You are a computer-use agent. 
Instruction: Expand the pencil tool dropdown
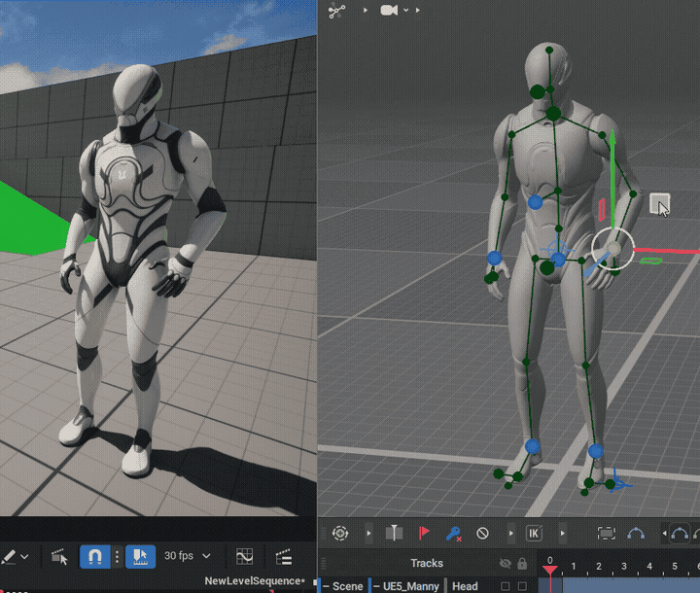click(24, 557)
